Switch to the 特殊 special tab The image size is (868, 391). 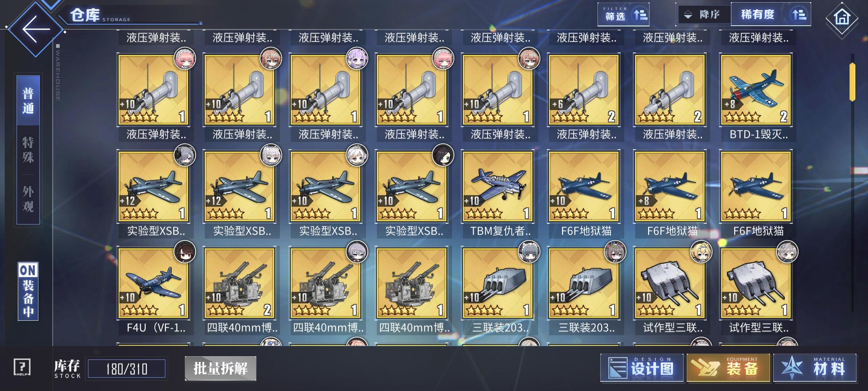click(x=28, y=150)
